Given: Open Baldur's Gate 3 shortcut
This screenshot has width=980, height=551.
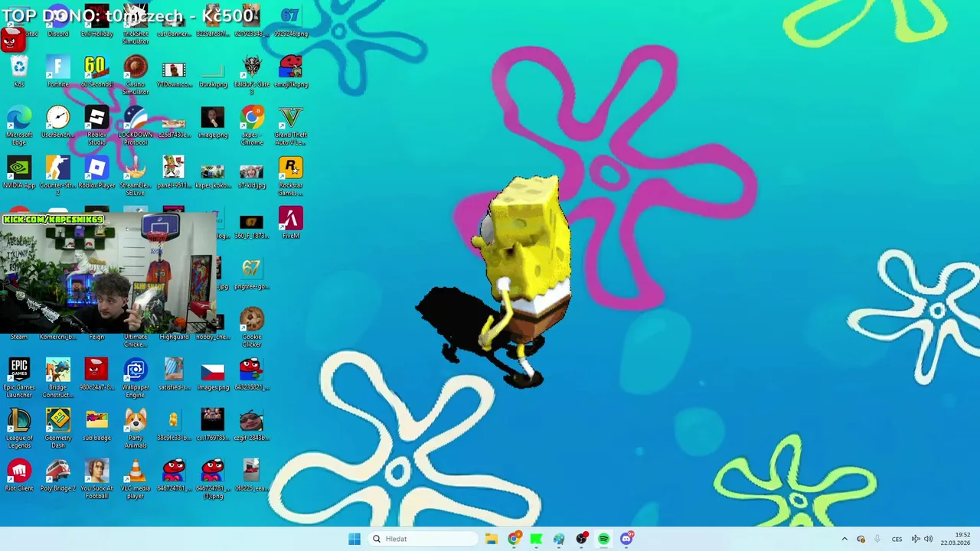Looking at the screenshot, I should pos(252,74).
